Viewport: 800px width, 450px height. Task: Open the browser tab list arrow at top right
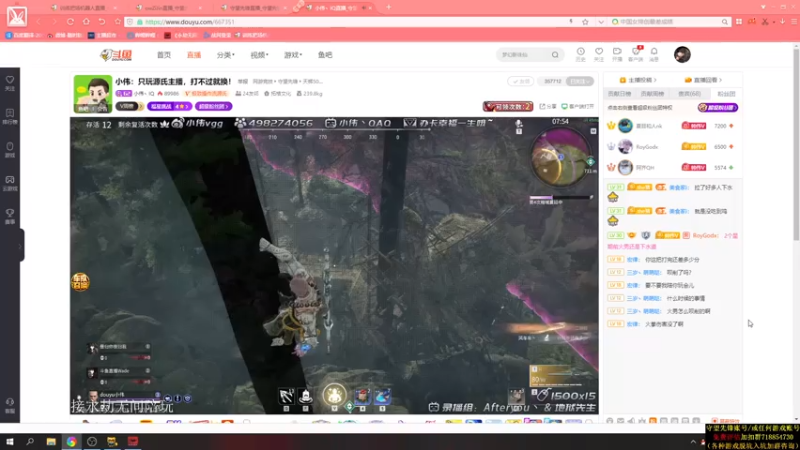click(763, 7)
